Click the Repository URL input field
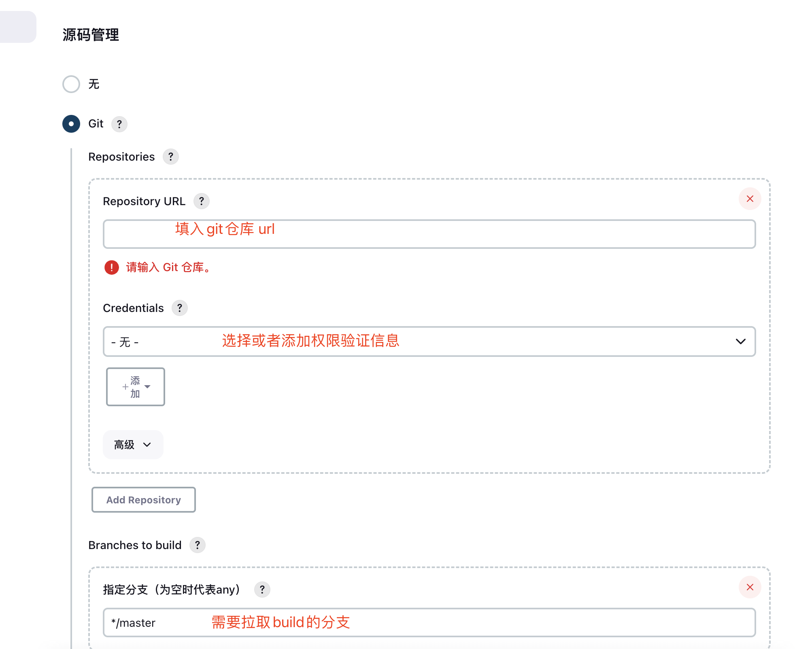Screen dimensions: 812x649 click(x=429, y=234)
